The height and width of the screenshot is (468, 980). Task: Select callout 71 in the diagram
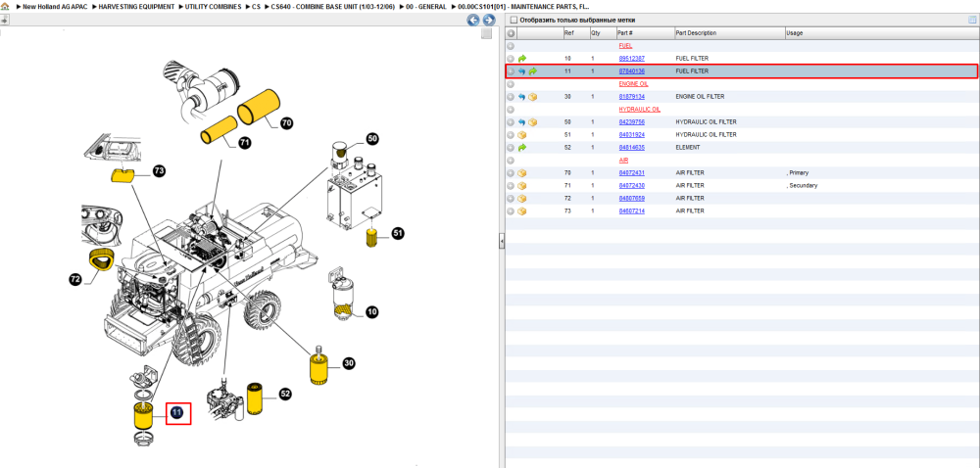(244, 143)
